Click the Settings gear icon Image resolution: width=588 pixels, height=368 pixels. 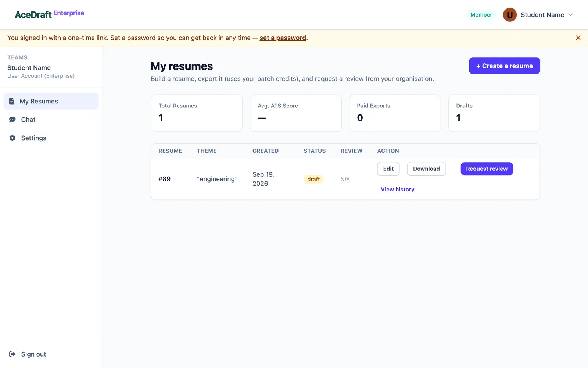click(12, 138)
